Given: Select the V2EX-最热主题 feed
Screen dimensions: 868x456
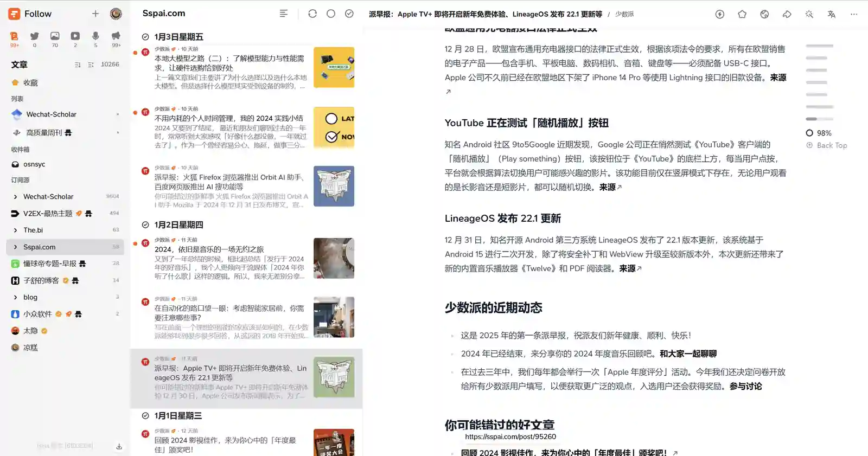Looking at the screenshot, I should pyautogui.click(x=65, y=214).
